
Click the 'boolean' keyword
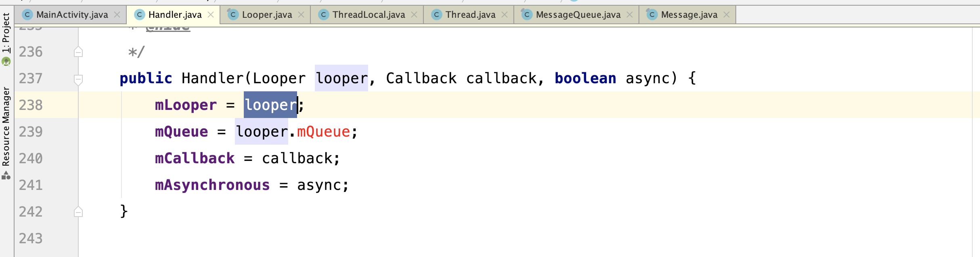[585, 78]
